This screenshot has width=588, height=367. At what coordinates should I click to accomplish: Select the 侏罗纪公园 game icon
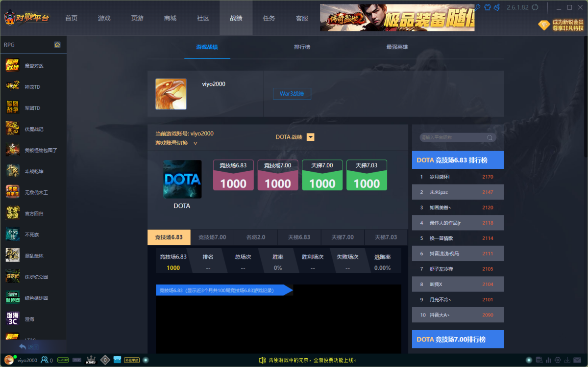point(13,276)
